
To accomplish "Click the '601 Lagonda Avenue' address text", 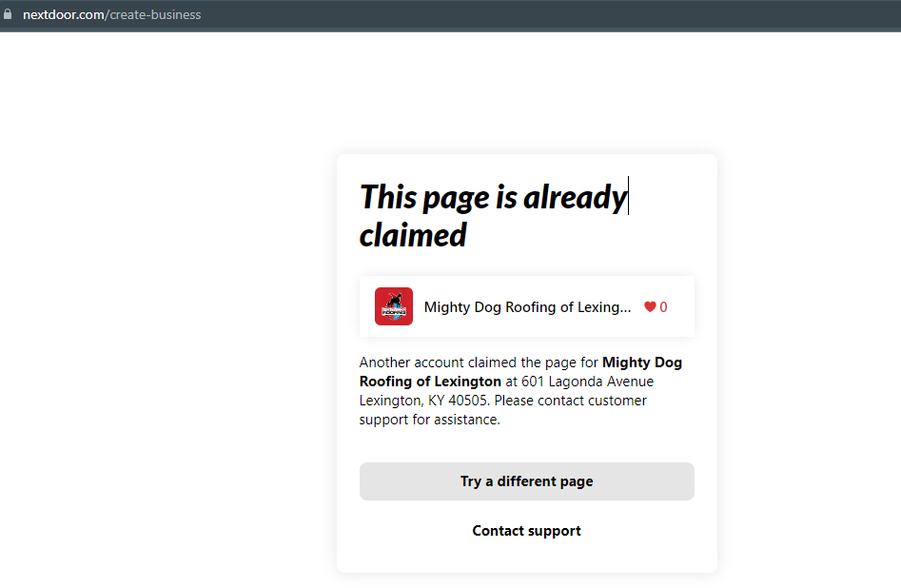I will 587,382.
